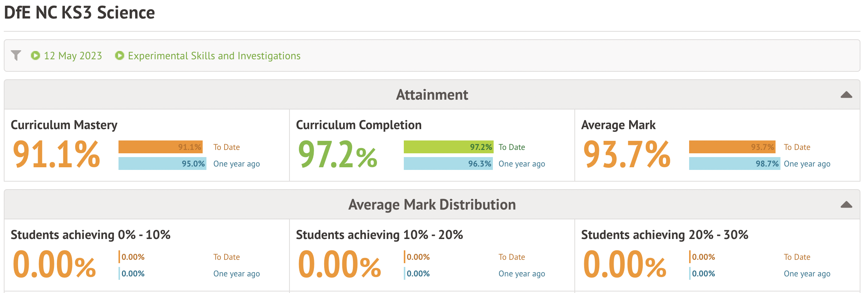Screen dimensions: 868x293
Task: Click the green arrow icon beside 12 May 2023
Action: (x=35, y=56)
